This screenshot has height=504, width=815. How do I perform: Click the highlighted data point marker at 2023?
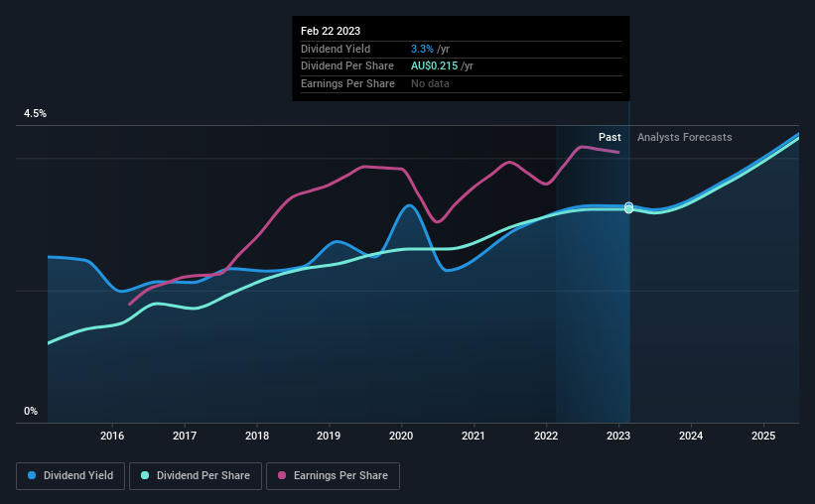click(x=629, y=207)
